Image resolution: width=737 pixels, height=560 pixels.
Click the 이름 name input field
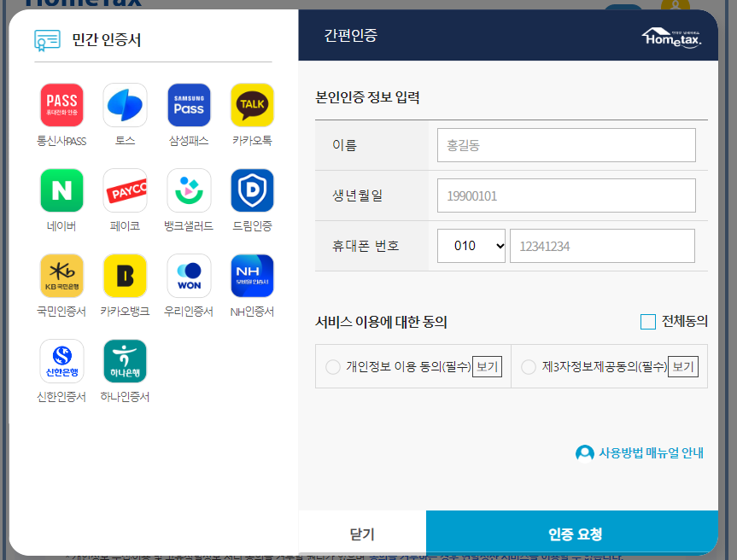pos(566,145)
